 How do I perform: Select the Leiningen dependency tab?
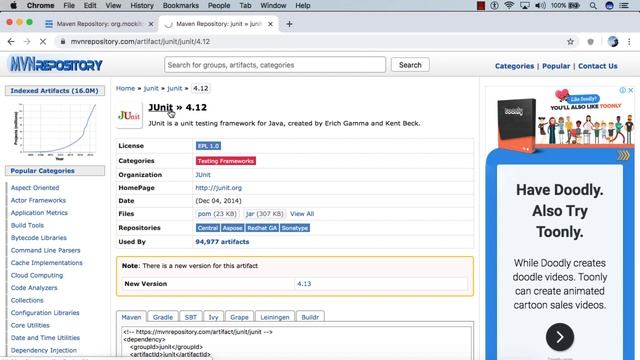pos(275,317)
